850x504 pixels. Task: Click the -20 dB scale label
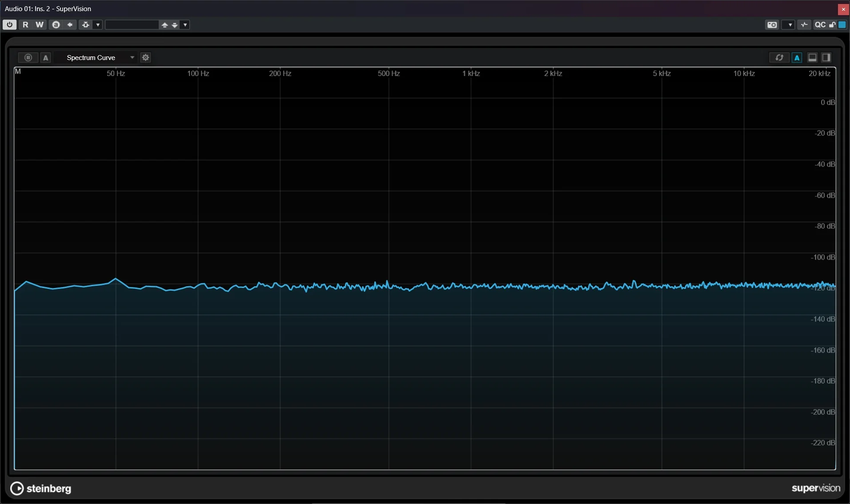(825, 133)
